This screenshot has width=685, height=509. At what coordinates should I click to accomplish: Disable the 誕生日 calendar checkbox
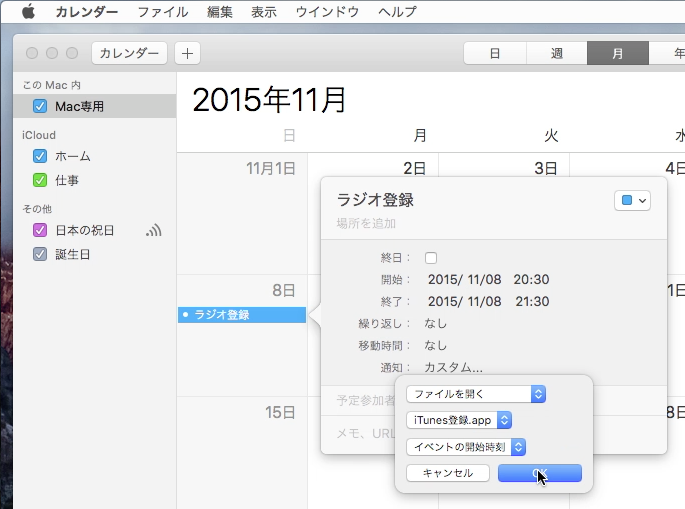[40, 255]
